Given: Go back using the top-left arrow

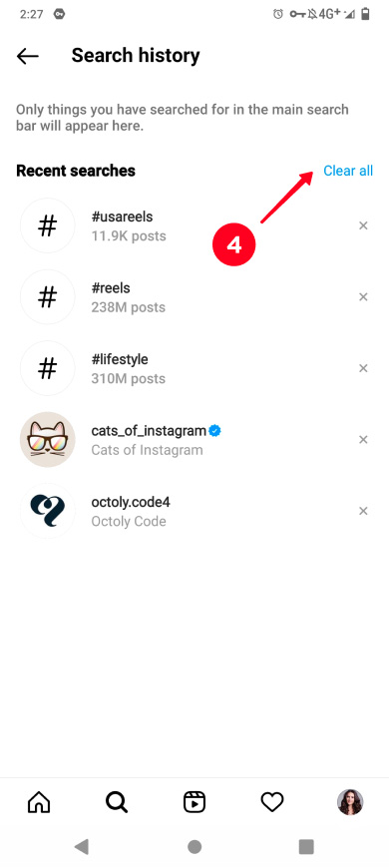Looking at the screenshot, I should (x=27, y=56).
